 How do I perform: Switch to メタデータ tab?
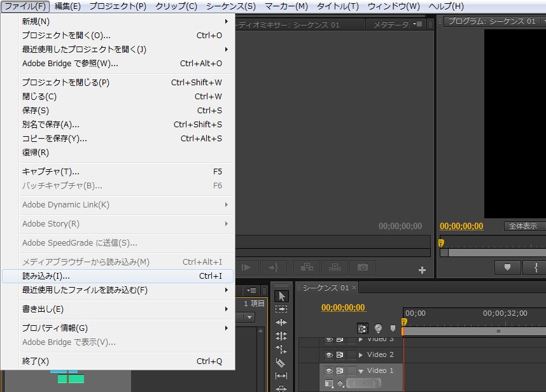(x=391, y=25)
